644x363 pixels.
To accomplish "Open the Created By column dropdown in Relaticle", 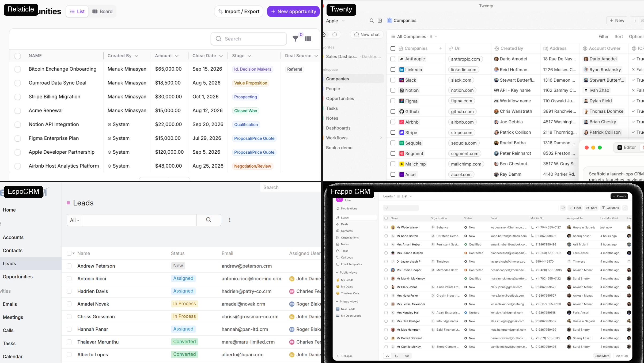I will point(137,56).
